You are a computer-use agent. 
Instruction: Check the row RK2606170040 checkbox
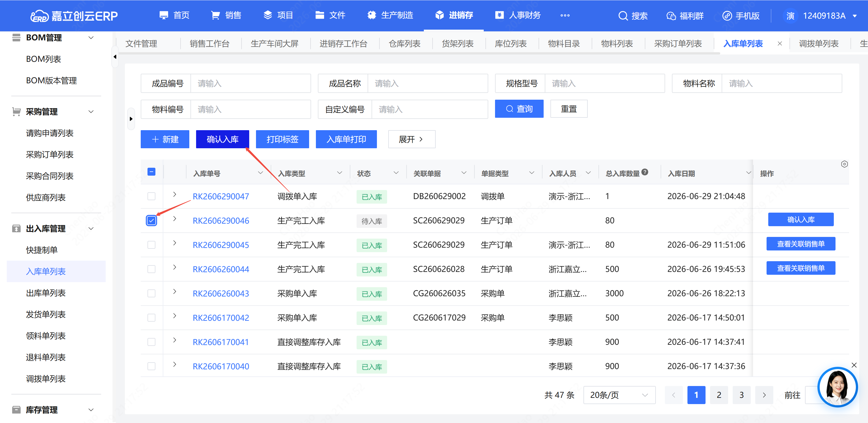tap(151, 366)
